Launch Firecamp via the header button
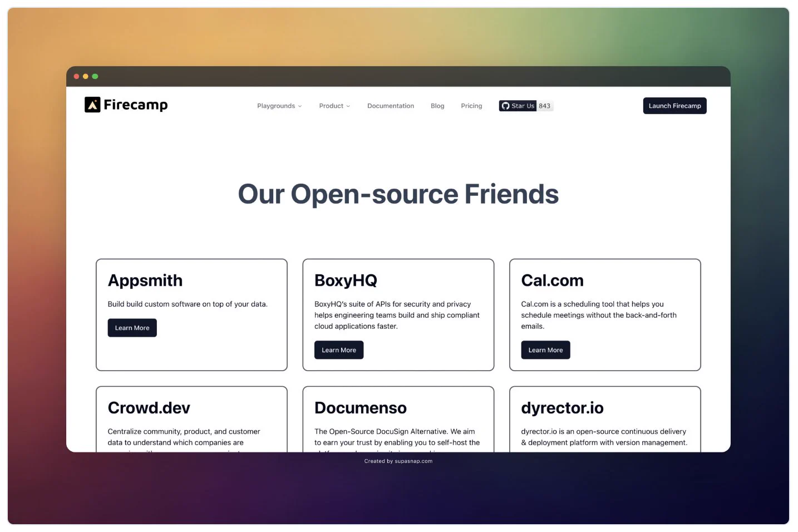Viewport: 798px width, 532px height. (x=674, y=106)
